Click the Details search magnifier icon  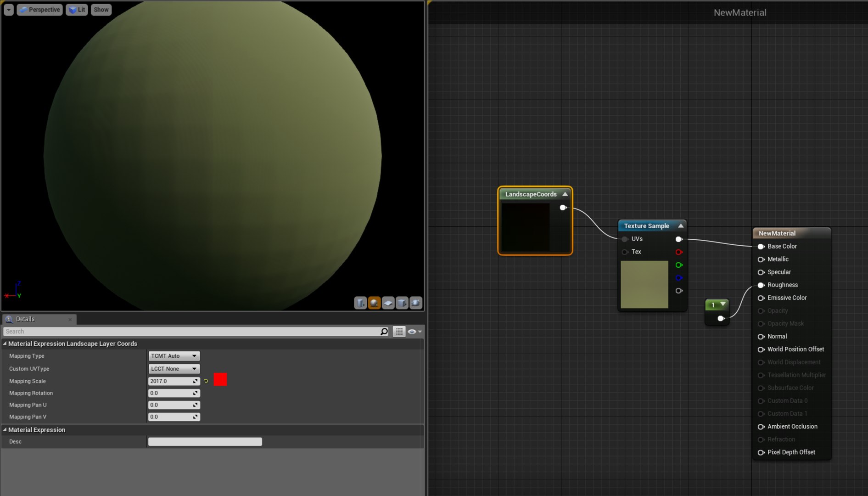pos(384,331)
